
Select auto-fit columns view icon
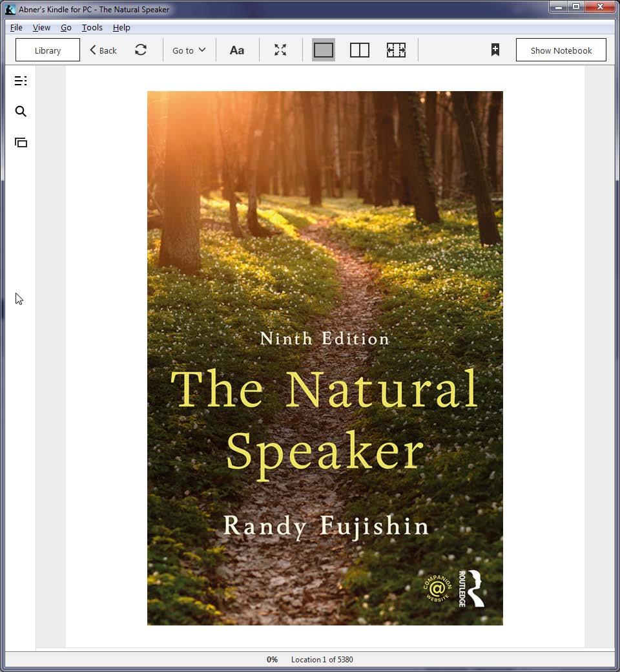coord(396,50)
